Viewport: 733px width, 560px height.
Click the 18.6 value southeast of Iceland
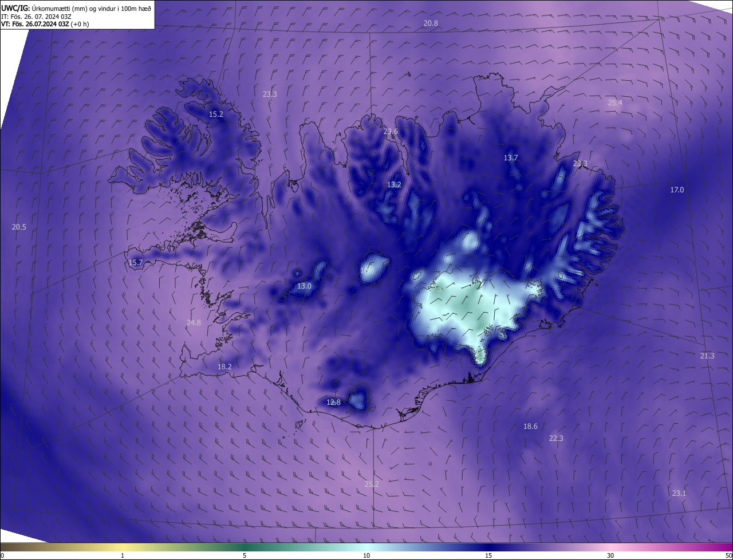tap(530, 427)
